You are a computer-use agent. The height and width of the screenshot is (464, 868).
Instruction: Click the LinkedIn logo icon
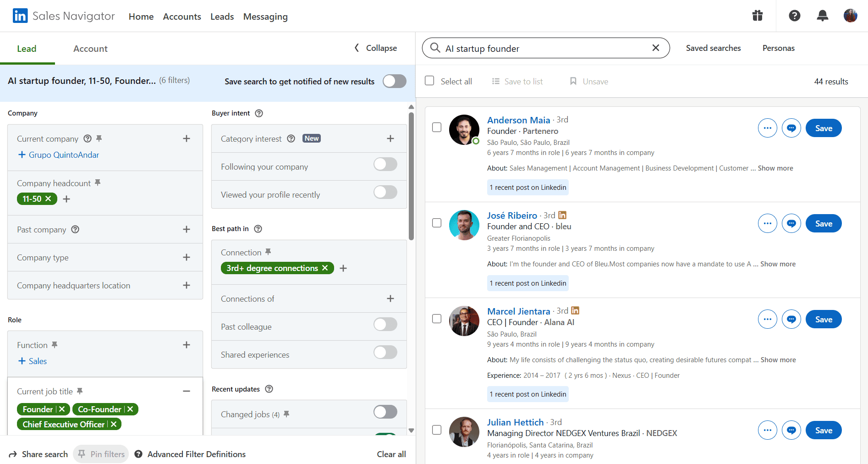pos(20,16)
